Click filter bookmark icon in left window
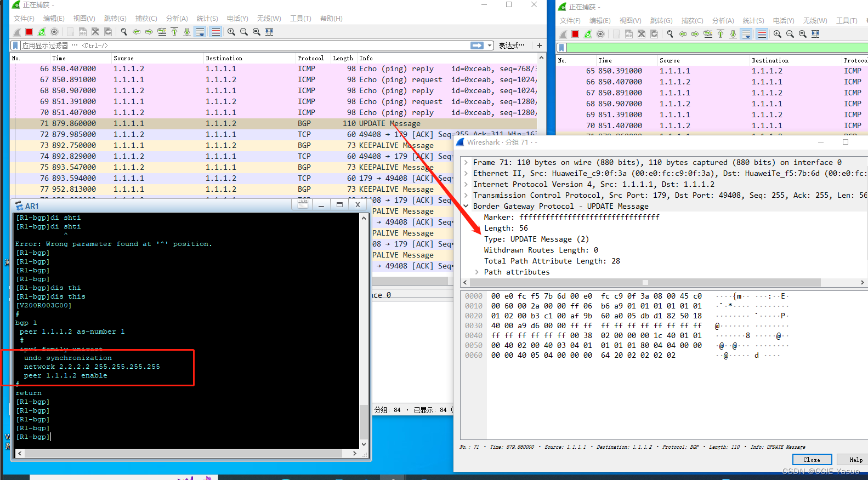The height and width of the screenshot is (480, 868). (15, 45)
